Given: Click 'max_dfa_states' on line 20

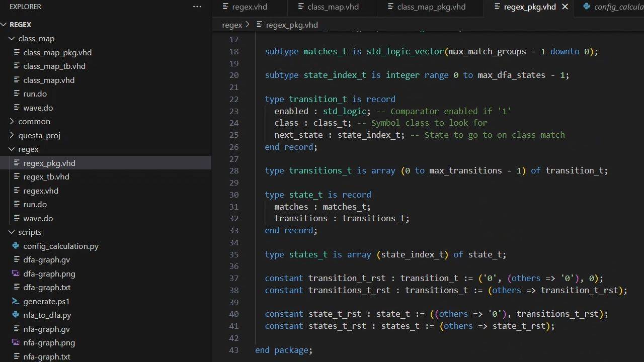Looking at the screenshot, I should click(x=511, y=75).
